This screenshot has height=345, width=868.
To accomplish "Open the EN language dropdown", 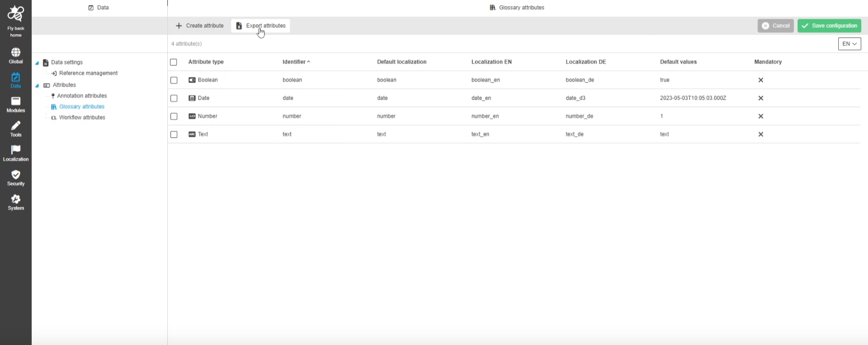I will (849, 44).
